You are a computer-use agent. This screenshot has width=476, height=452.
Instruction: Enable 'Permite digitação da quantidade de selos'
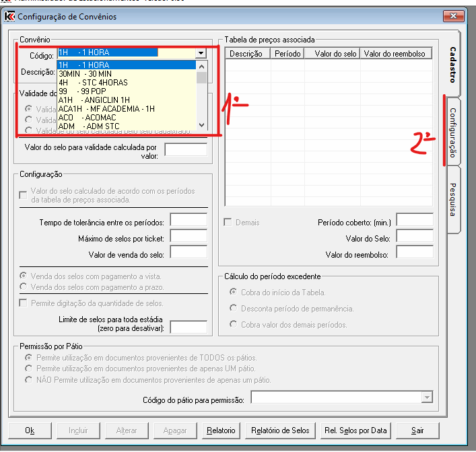coord(24,303)
